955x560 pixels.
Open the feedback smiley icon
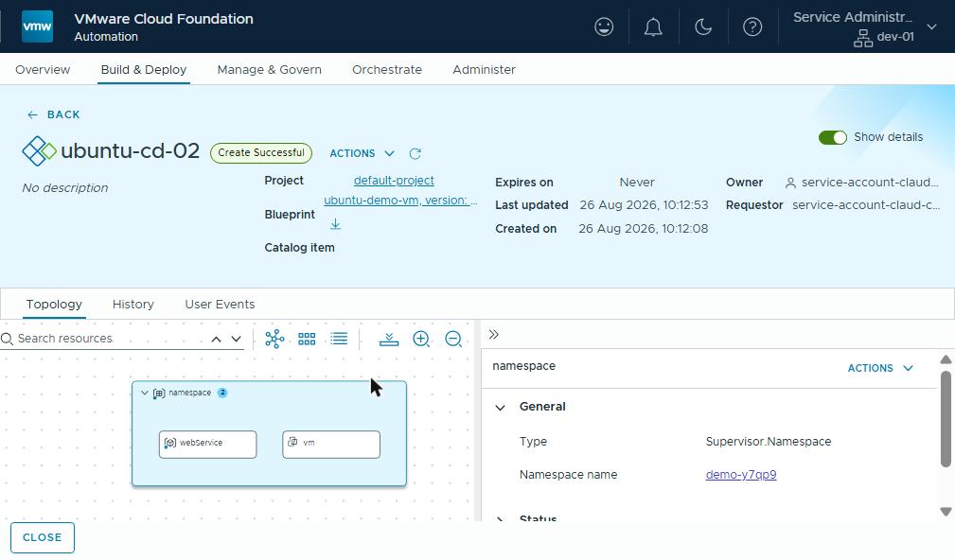(x=604, y=26)
